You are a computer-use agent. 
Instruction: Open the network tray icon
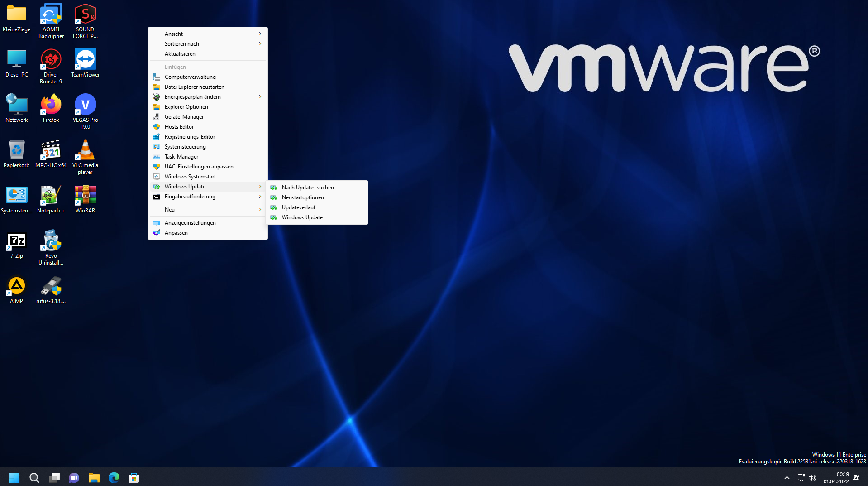(801, 478)
